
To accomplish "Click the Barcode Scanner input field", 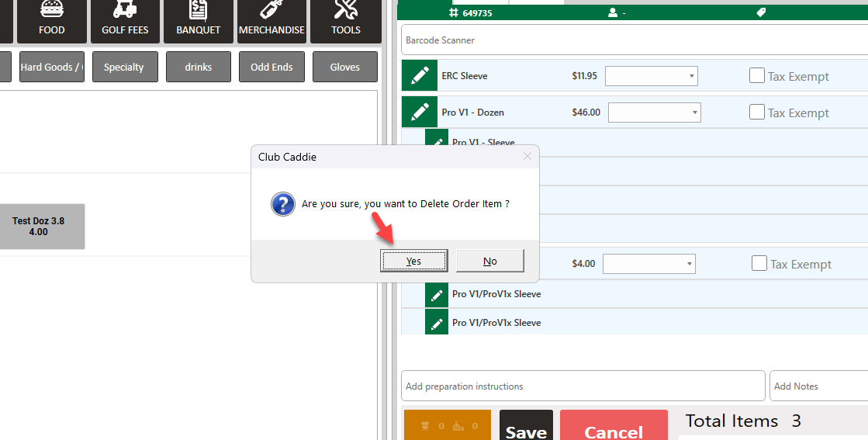I will coord(632,40).
